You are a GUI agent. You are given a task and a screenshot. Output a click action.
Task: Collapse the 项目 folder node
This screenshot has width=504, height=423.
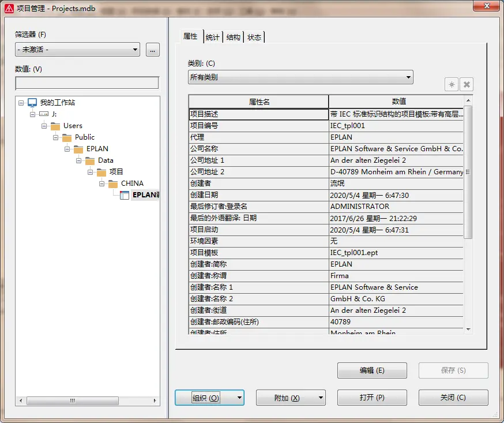point(91,172)
